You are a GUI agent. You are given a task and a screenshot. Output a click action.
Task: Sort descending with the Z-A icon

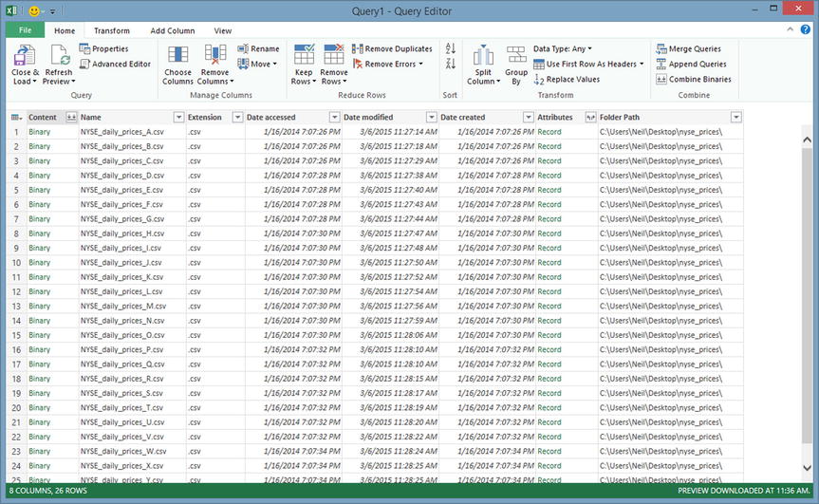point(450,64)
